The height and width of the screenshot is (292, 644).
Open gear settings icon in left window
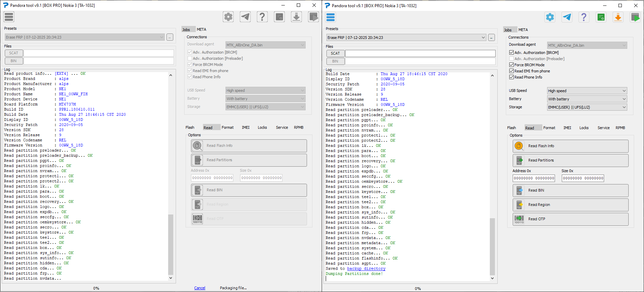coord(228,17)
